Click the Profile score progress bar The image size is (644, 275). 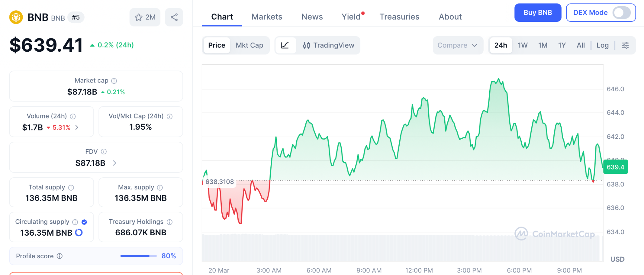point(138,256)
